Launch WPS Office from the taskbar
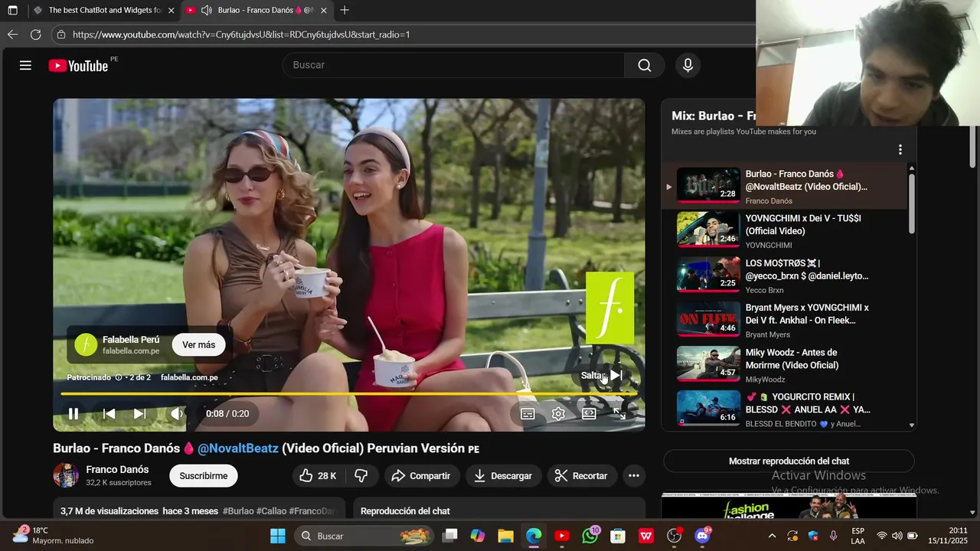Viewport: 980px width, 551px height. pyautogui.click(x=646, y=536)
